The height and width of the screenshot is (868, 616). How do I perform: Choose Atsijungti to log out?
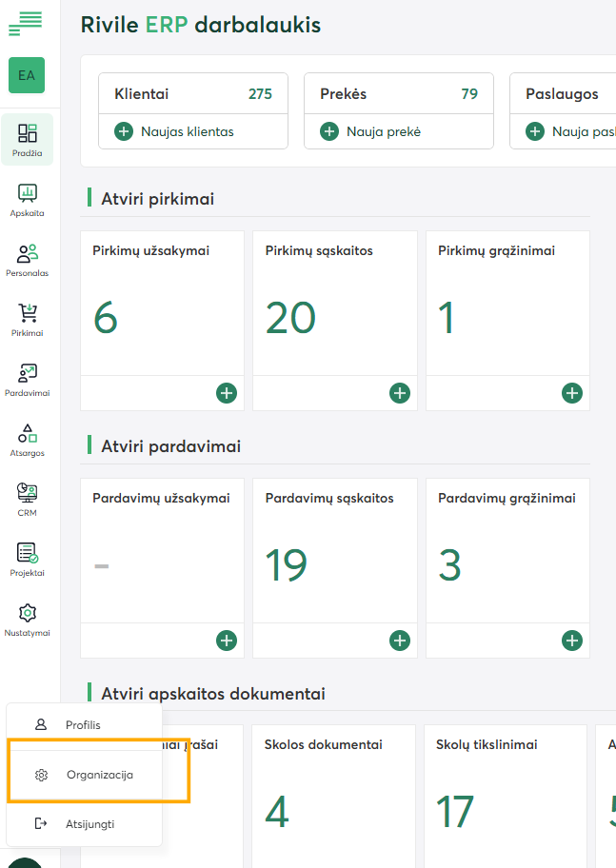coord(84,823)
